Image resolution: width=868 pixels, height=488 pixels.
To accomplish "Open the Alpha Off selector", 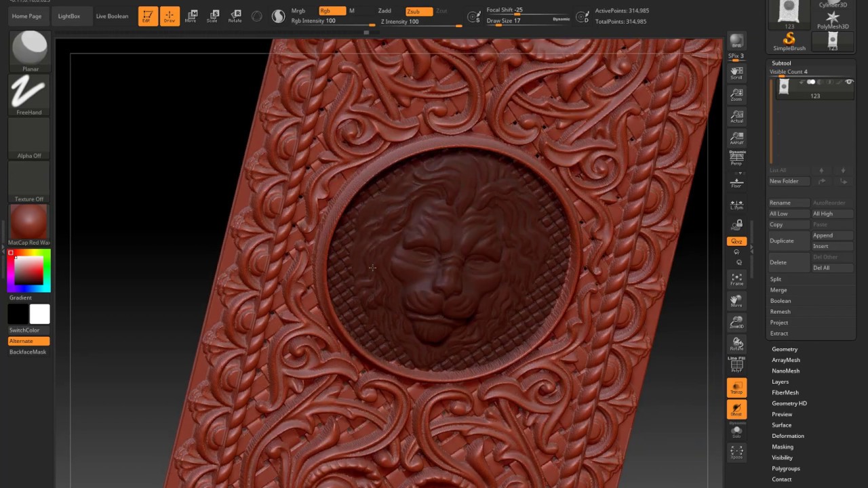I will click(29, 138).
